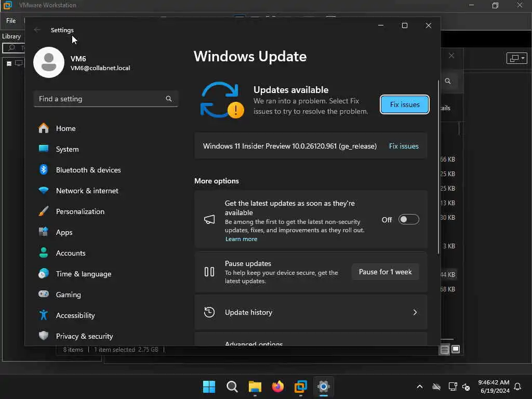Click the Learn more link
Viewport: 532px width, 399px height.
coord(241,239)
